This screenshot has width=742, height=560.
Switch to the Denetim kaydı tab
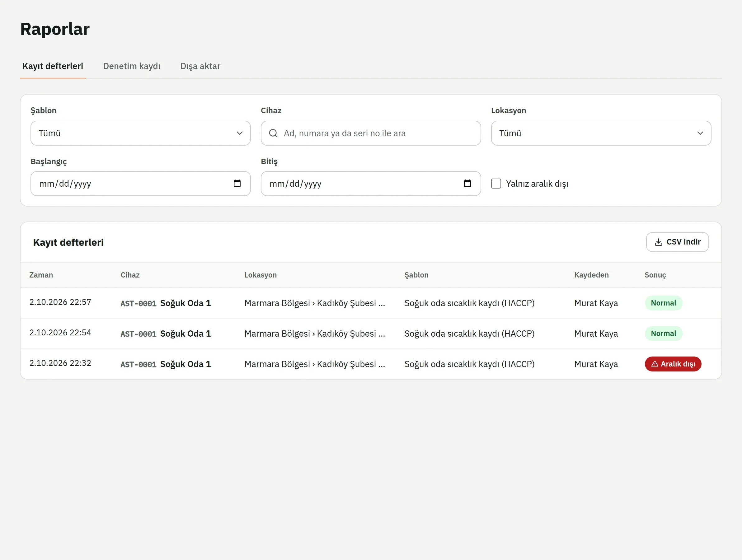click(131, 66)
